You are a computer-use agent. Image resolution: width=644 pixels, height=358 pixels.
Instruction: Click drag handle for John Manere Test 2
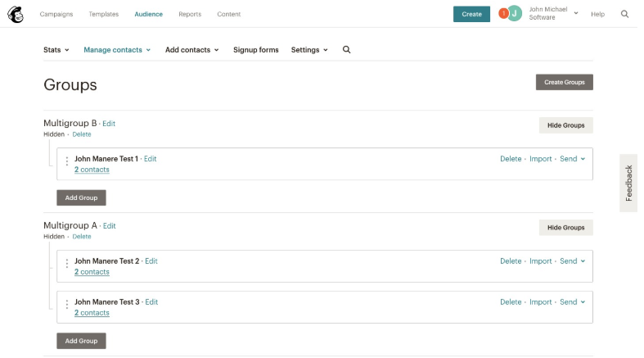pyautogui.click(x=67, y=264)
